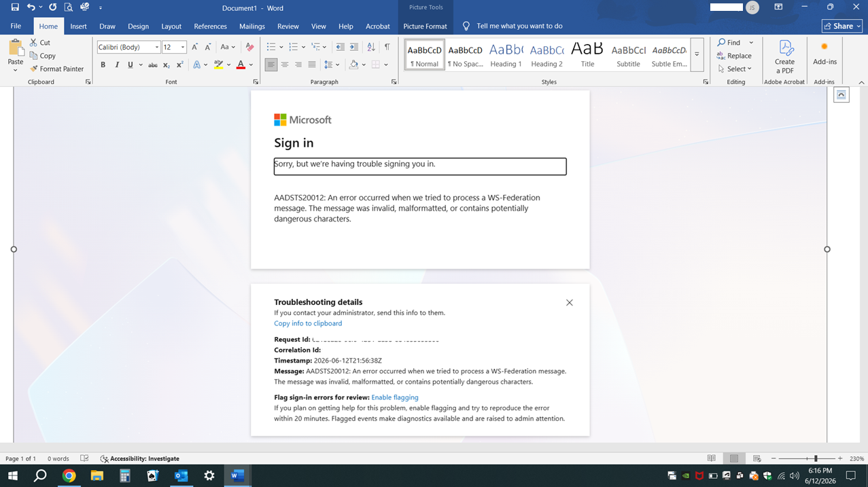Open the font color picker arrow
The image size is (868, 487).
point(251,65)
